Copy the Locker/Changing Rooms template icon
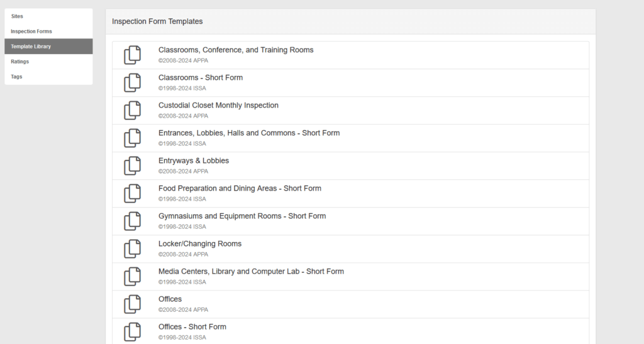The width and height of the screenshot is (644, 344). pyautogui.click(x=132, y=249)
